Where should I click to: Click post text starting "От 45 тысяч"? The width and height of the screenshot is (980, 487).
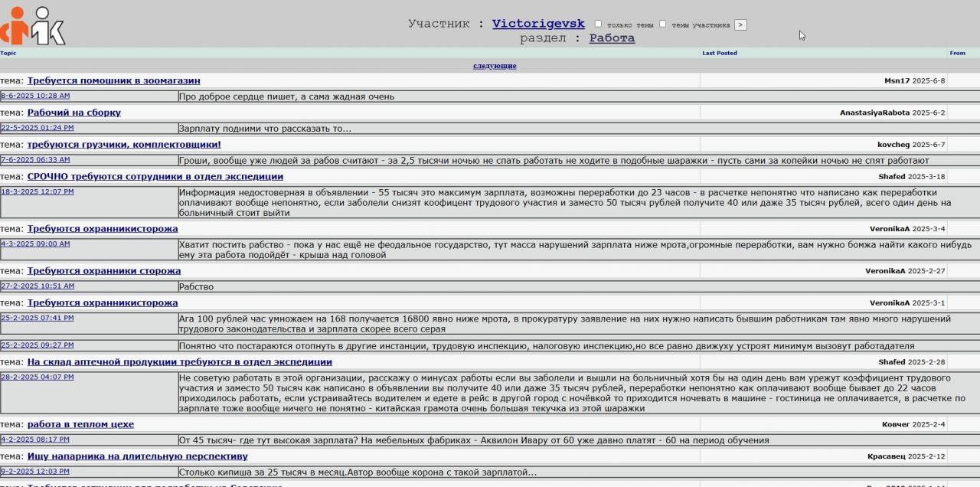[x=473, y=440]
